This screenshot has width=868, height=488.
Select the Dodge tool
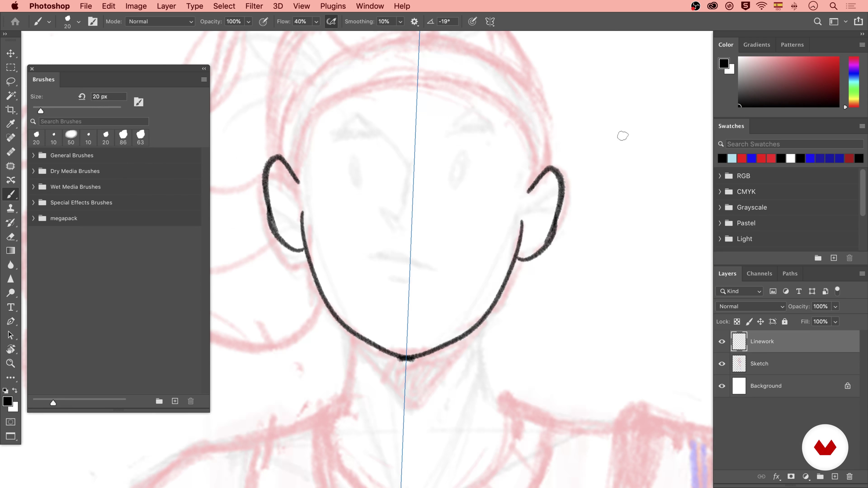click(x=11, y=293)
